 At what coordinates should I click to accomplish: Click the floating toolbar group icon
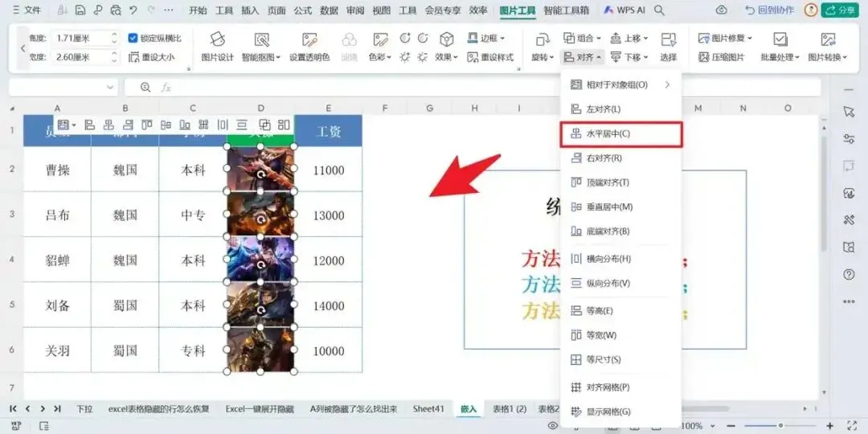(x=265, y=125)
